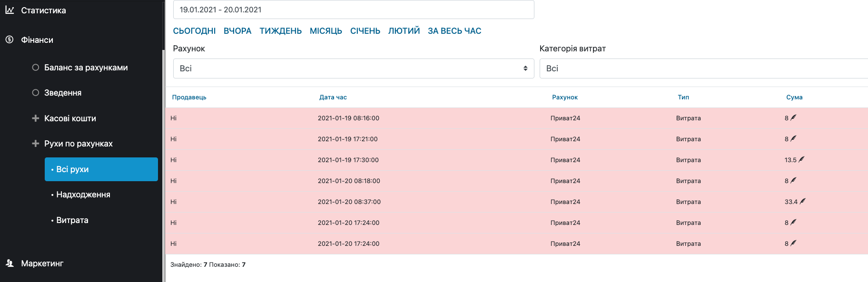This screenshot has height=282, width=868.
Task: Select the Зведення circle item
Action: pos(35,93)
